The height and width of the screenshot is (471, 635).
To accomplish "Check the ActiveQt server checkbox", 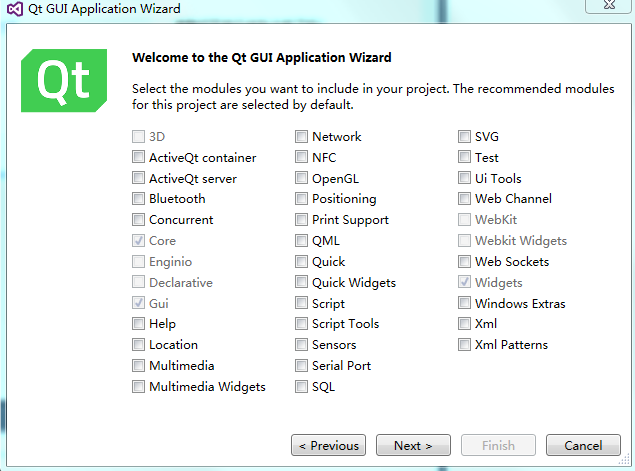I will click(139, 178).
